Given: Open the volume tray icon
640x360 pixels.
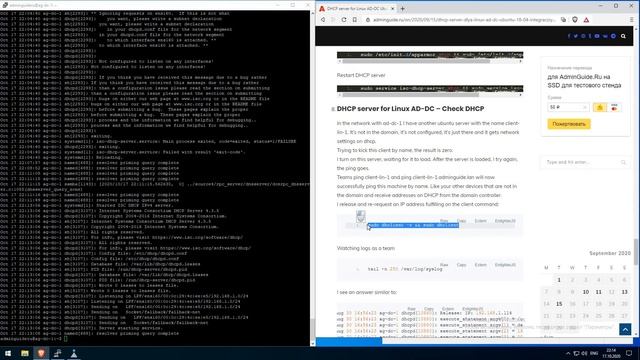Looking at the screenshot, I should click(x=584, y=353).
